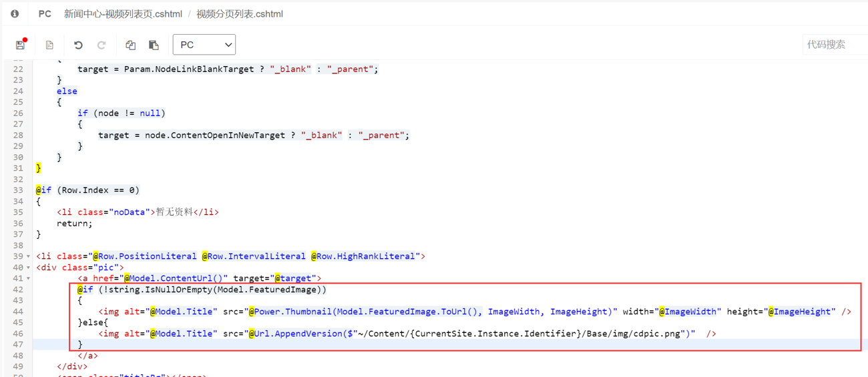868x377 pixels.
Task: Click the Model.FeaturedImage condition on line 42
Action: [x=281, y=290]
